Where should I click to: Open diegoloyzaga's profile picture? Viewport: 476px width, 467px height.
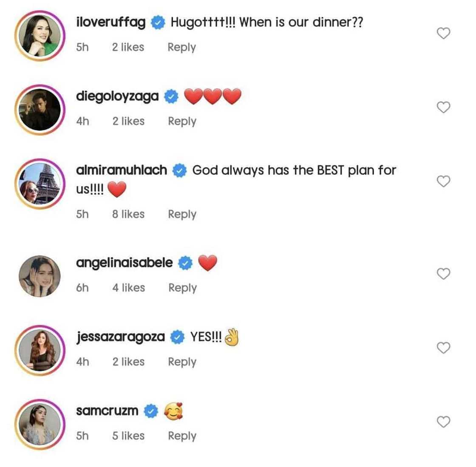[x=40, y=110]
